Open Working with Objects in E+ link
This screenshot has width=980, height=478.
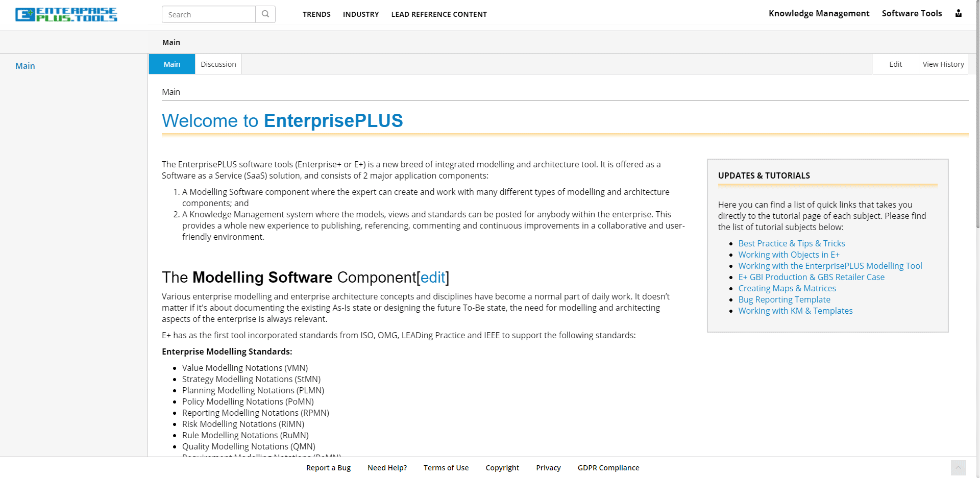[x=789, y=255]
